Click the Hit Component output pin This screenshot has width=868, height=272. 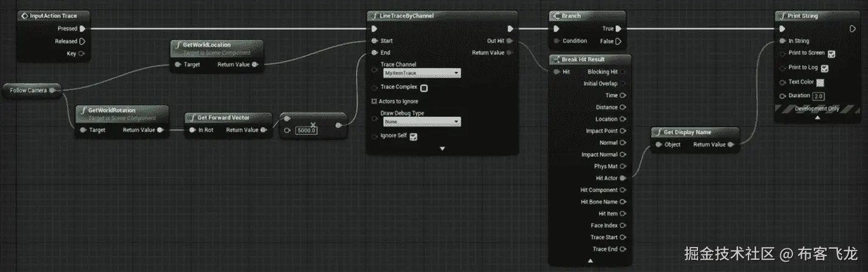coord(623,190)
